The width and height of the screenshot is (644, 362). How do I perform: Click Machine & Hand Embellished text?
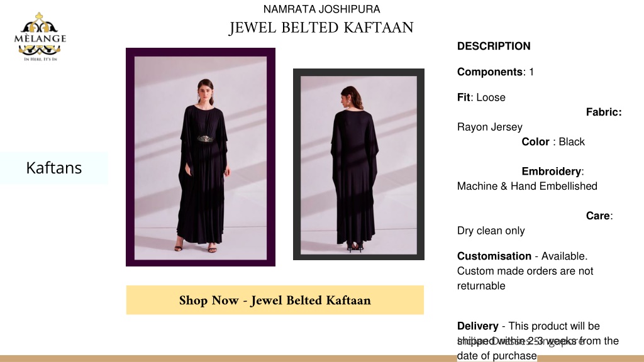click(528, 186)
